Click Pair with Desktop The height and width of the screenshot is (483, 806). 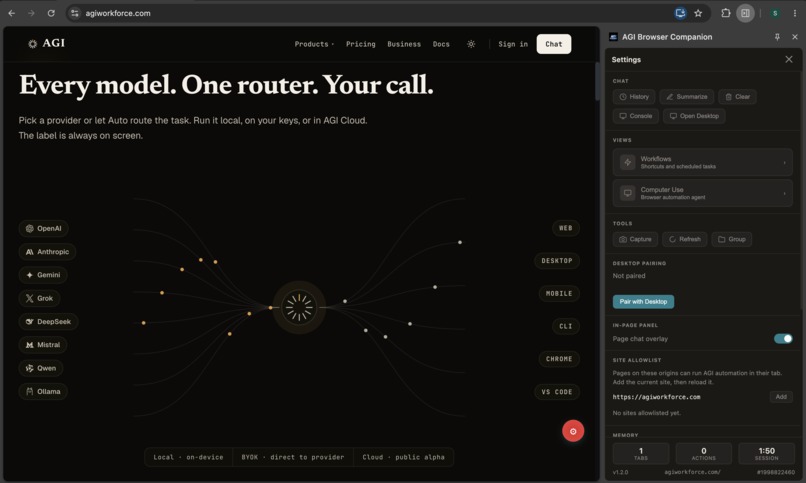click(643, 302)
